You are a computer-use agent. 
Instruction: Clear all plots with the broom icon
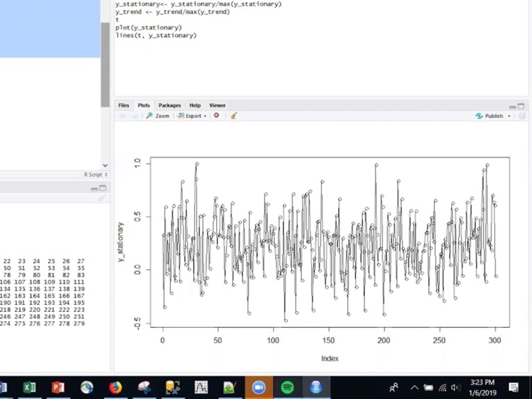[x=232, y=115]
